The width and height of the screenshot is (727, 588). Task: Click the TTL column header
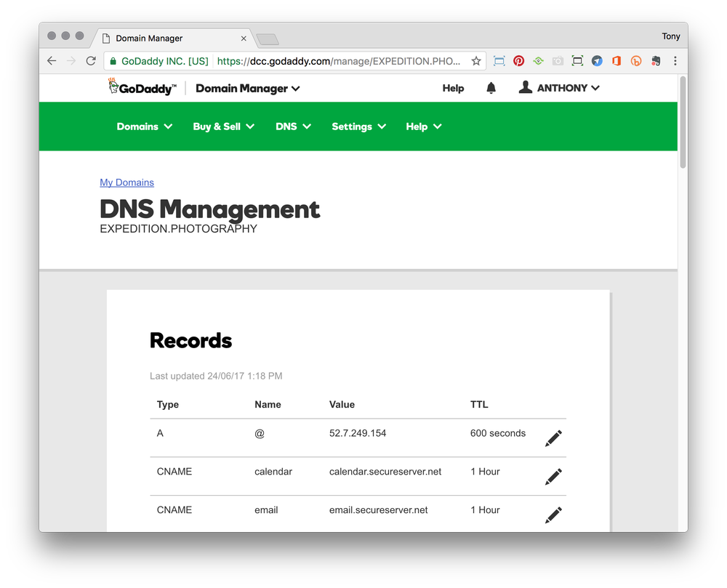[x=479, y=405]
